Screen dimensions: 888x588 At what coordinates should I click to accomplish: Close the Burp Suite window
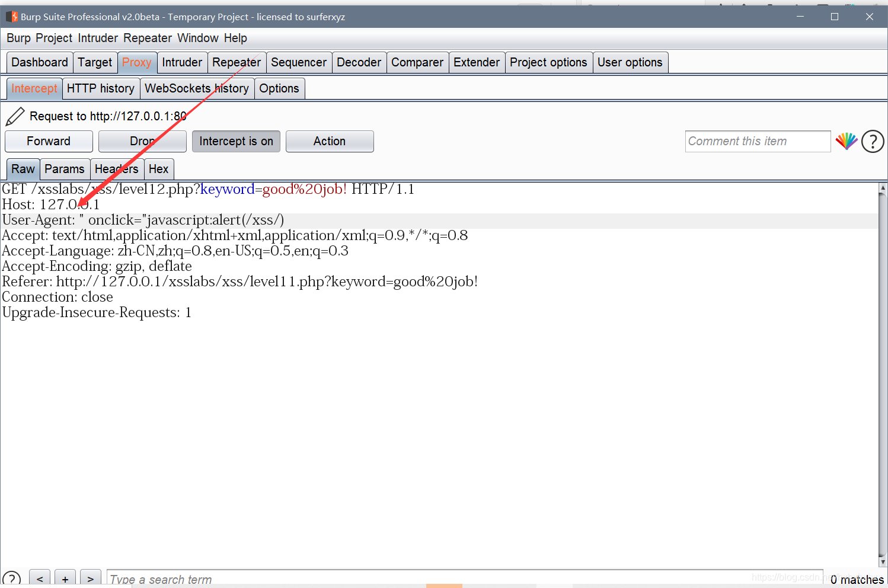pyautogui.click(x=870, y=17)
